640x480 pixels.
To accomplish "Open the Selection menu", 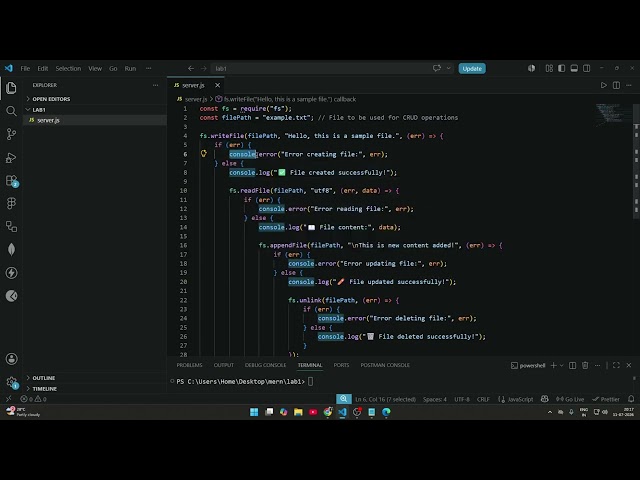I will click(68, 68).
